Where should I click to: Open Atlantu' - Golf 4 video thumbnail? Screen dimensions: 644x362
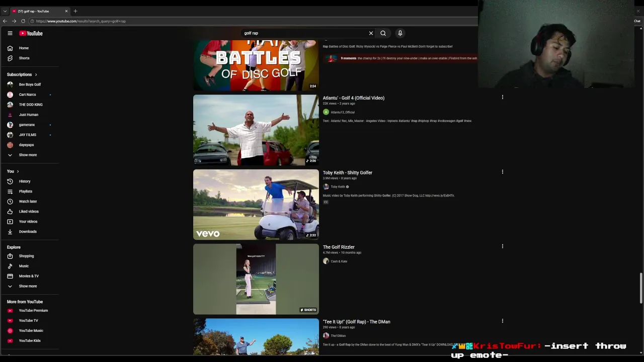(256, 130)
